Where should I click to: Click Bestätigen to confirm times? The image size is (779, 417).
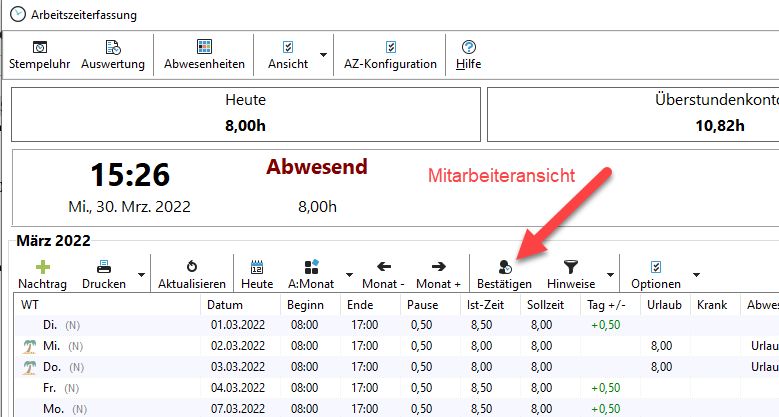504,274
